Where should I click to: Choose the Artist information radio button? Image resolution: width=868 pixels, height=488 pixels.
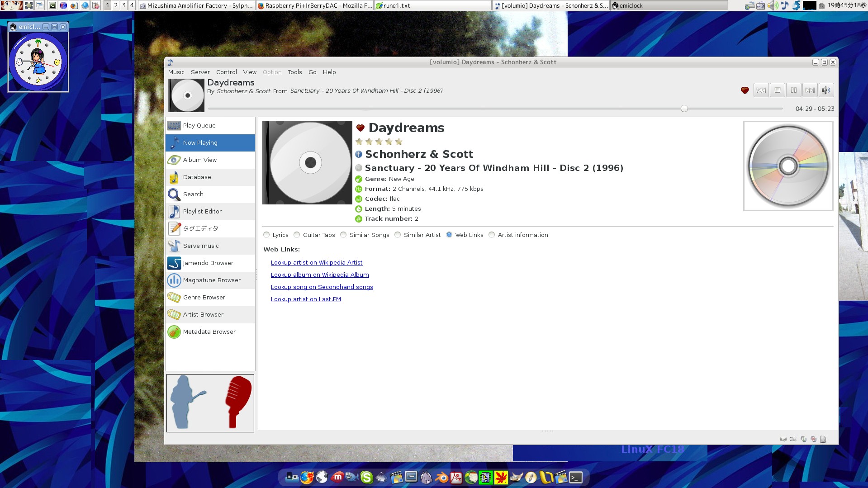pos(492,235)
